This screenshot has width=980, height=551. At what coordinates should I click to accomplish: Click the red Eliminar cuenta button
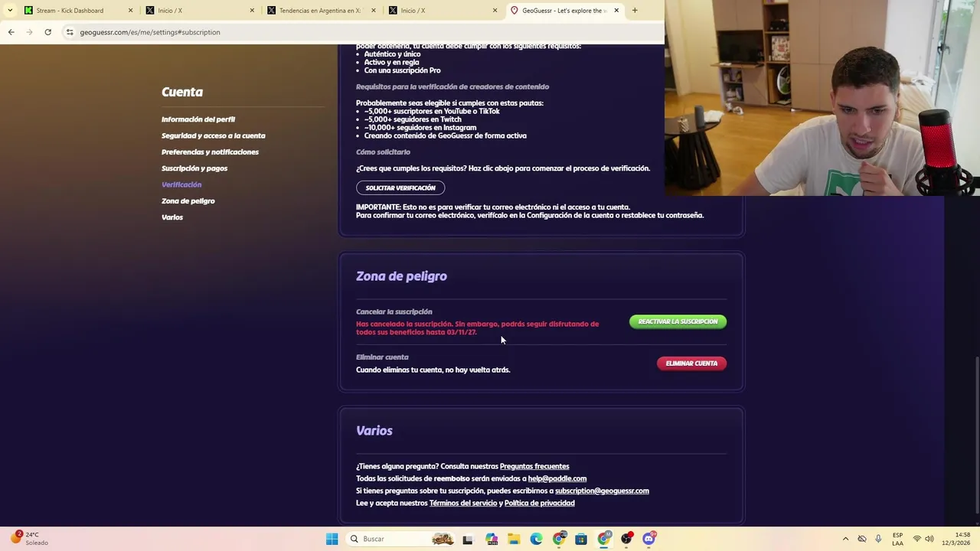pyautogui.click(x=691, y=364)
